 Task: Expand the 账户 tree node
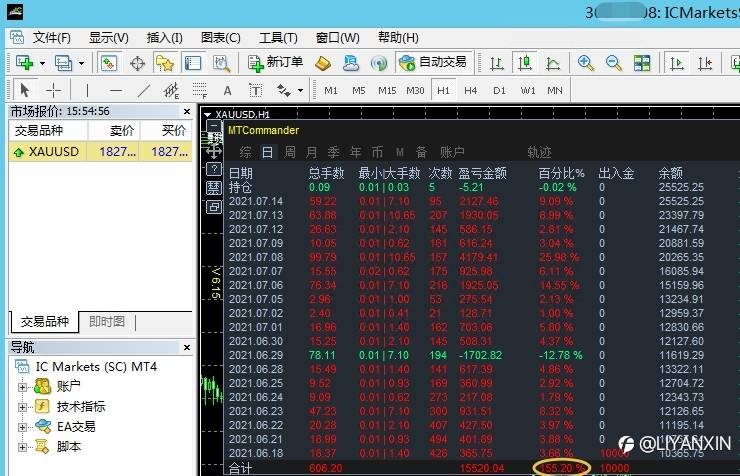tap(22, 387)
